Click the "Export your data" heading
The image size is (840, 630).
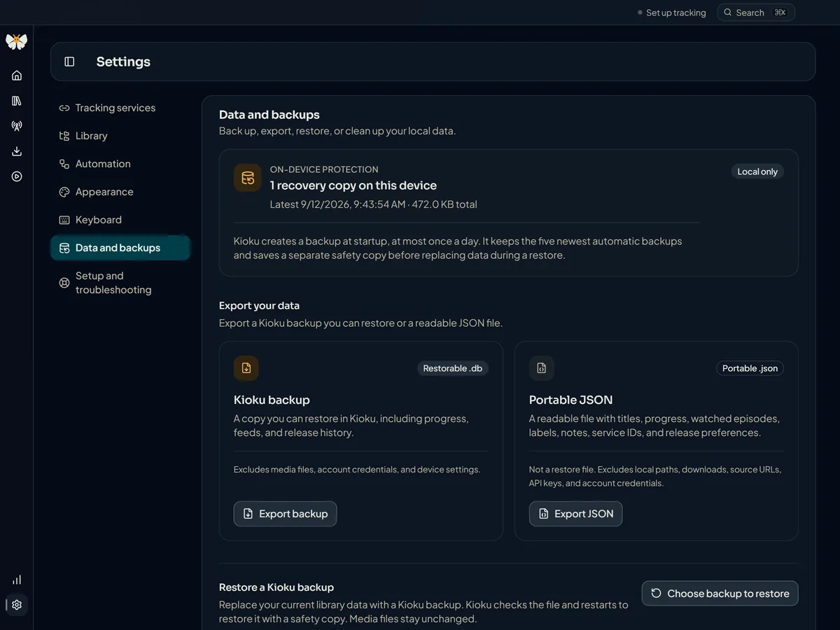(259, 306)
